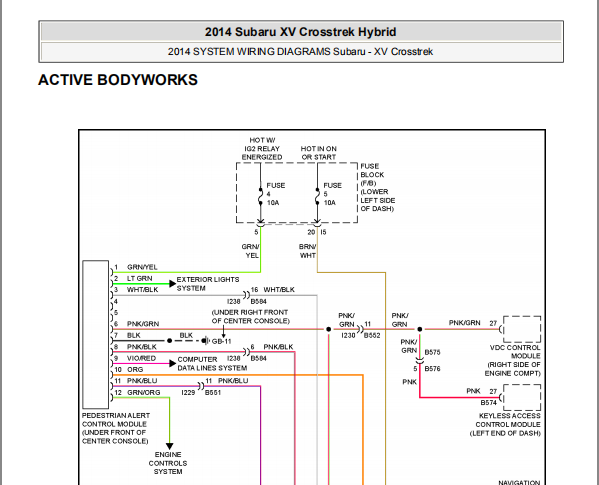Click the 'B552' connector label
Image resolution: width=599 pixels, height=485 pixels.
point(372,335)
